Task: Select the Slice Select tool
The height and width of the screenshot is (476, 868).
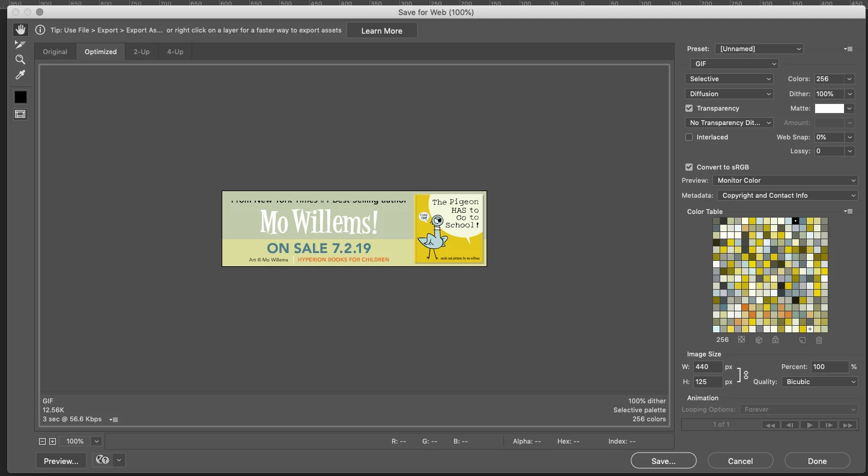Action: pyautogui.click(x=20, y=44)
